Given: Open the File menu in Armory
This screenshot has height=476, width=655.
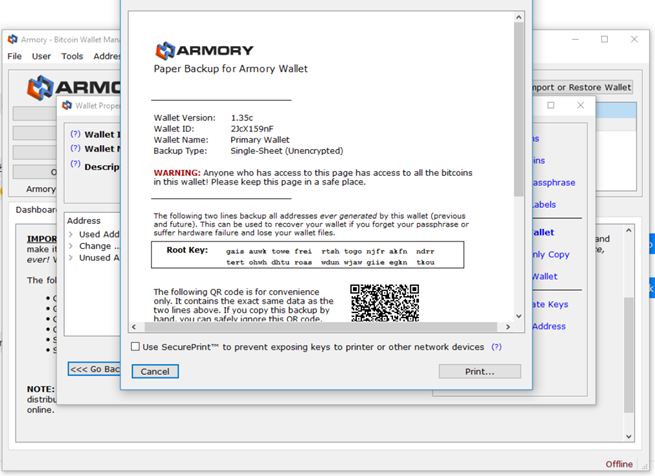Looking at the screenshot, I should click(14, 56).
